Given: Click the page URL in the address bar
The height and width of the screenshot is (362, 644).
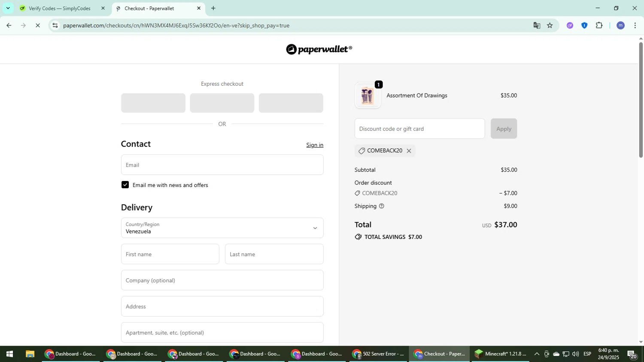Looking at the screenshot, I should pyautogui.click(x=176, y=26).
